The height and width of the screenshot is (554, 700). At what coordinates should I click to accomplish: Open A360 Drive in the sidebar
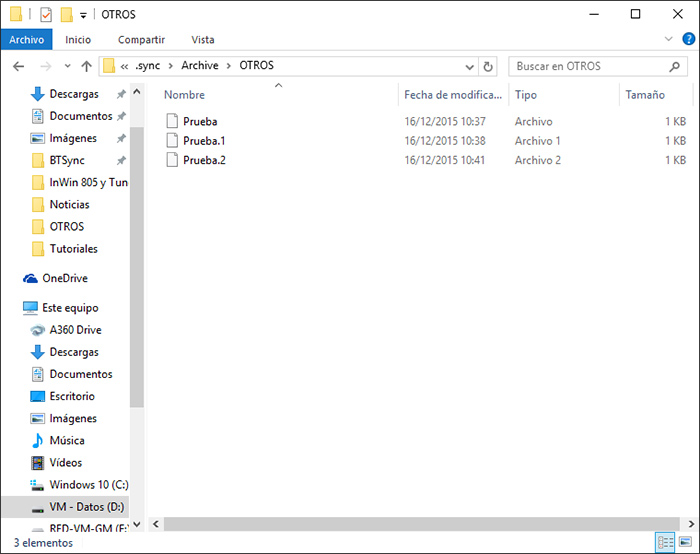click(x=75, y=330)
